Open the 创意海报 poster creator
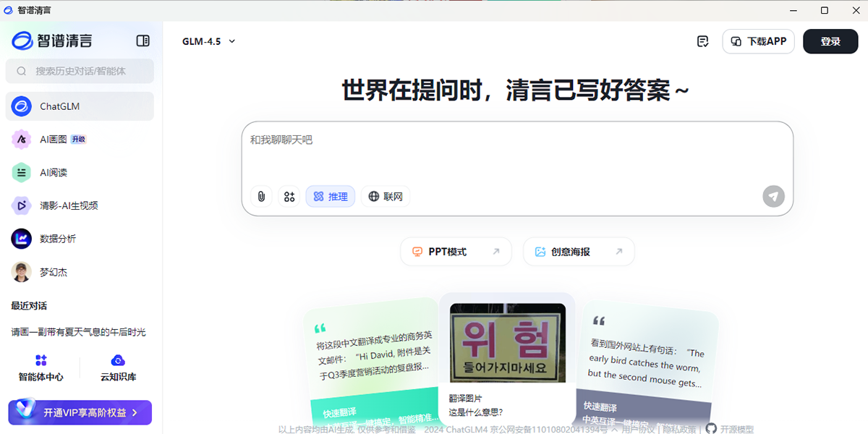868x434 pixels. 579,251
